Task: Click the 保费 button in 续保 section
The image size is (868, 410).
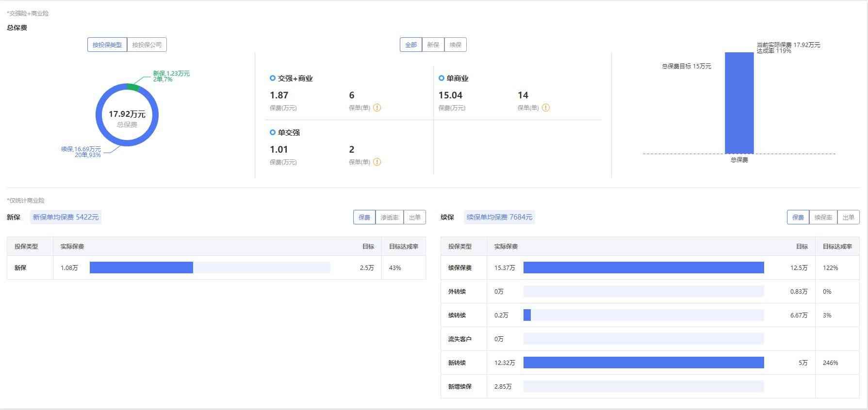Action: [x=798, y=217]
